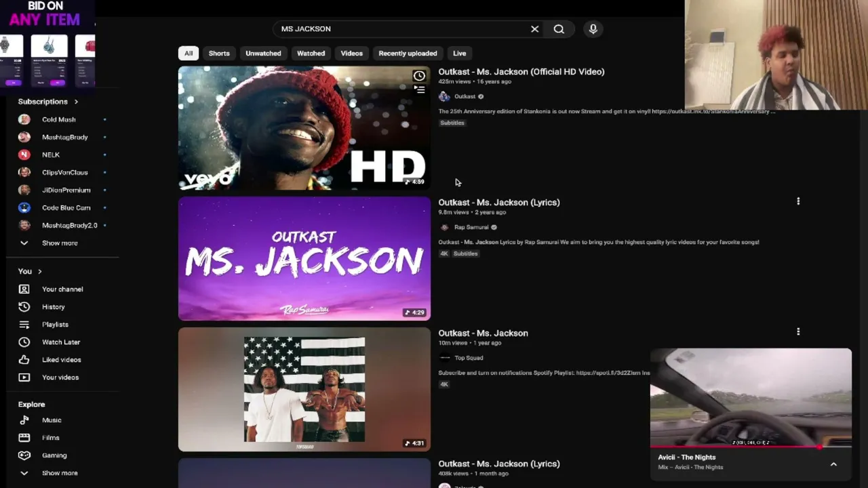Open History using its clock icon
868x488 pixels.
click(24, 307)
